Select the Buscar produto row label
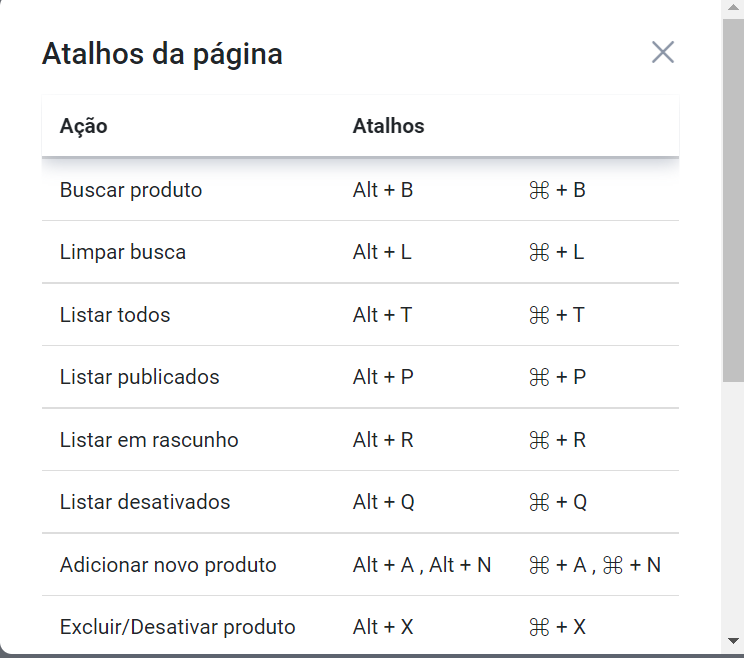This screenshot has width=744, height=658. pos(131,190)
